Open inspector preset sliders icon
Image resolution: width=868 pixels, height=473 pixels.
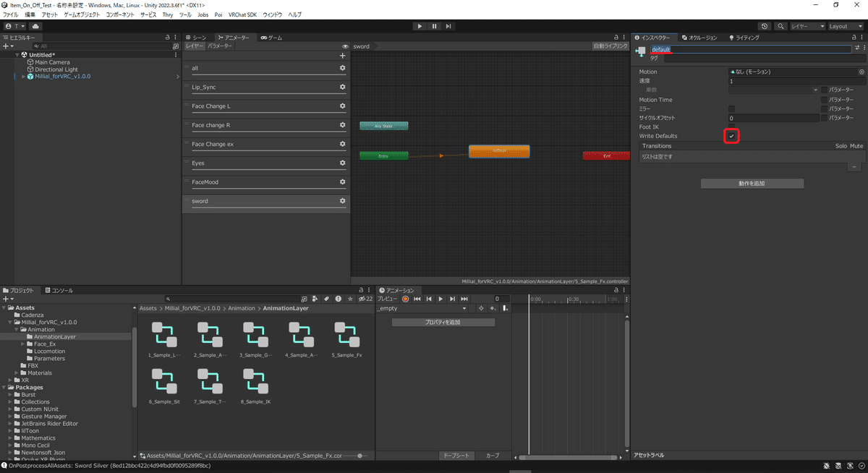(857, 48)
